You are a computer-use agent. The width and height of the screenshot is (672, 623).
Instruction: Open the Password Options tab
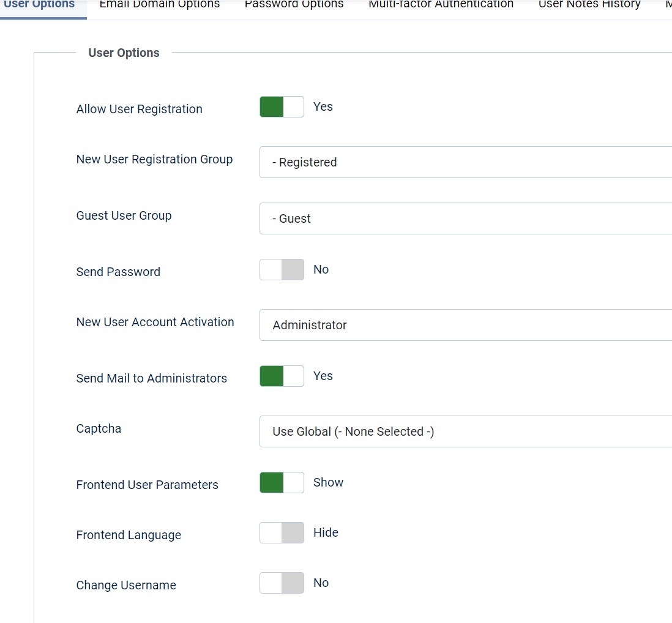pos(294,5)
